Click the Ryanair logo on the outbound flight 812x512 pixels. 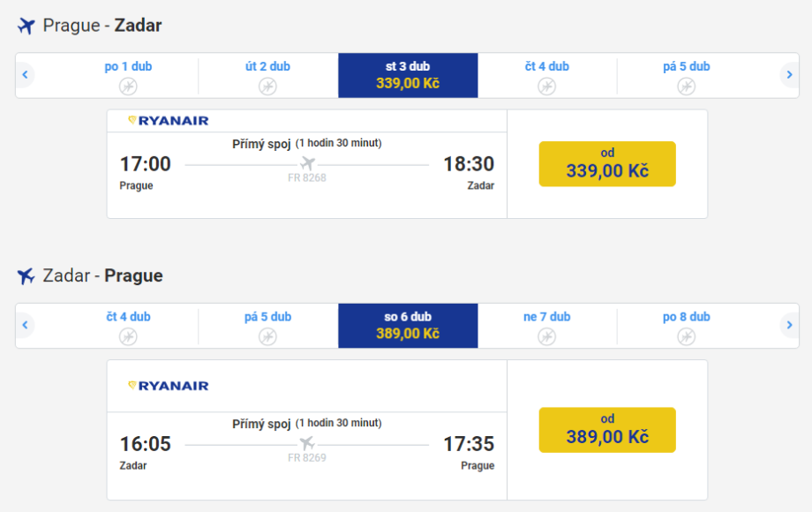pyautogui.click(x=169, y=121)
